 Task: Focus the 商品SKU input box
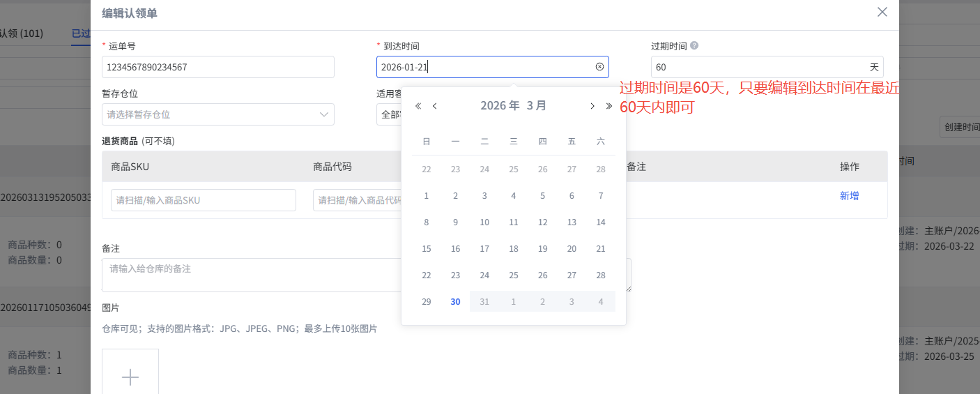(x=203, y=200)
